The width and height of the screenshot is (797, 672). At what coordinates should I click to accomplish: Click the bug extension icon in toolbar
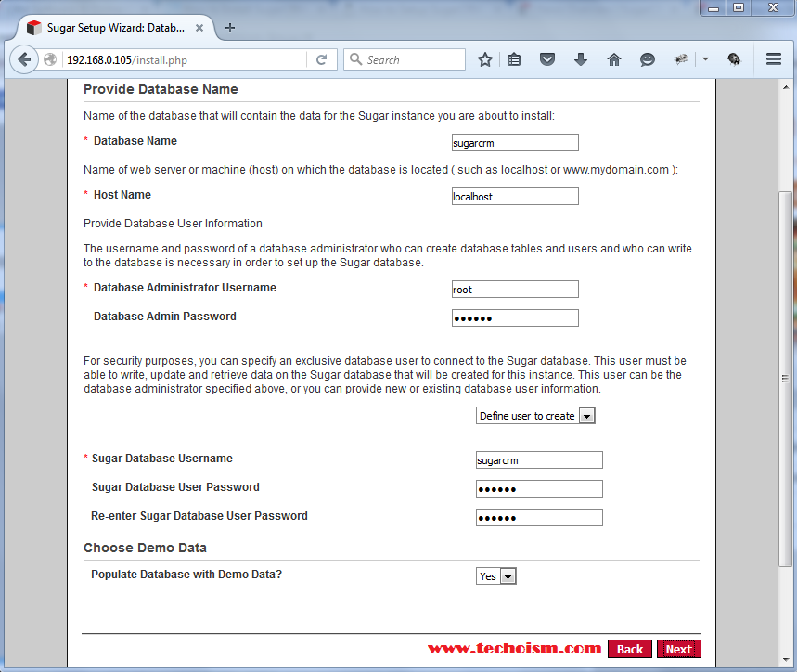coord(681,59)
